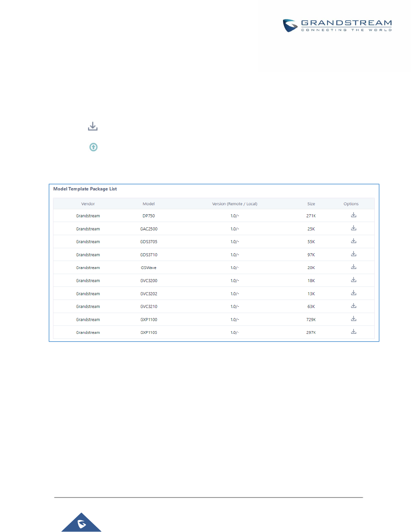Select the GDS3705 model cell

click(149, 242)
